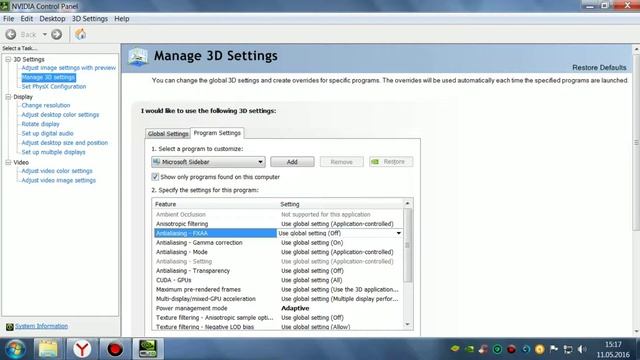The image size is (640, 360).
Task: Select the Anisotropic filtering row
Action: (278, 224)
